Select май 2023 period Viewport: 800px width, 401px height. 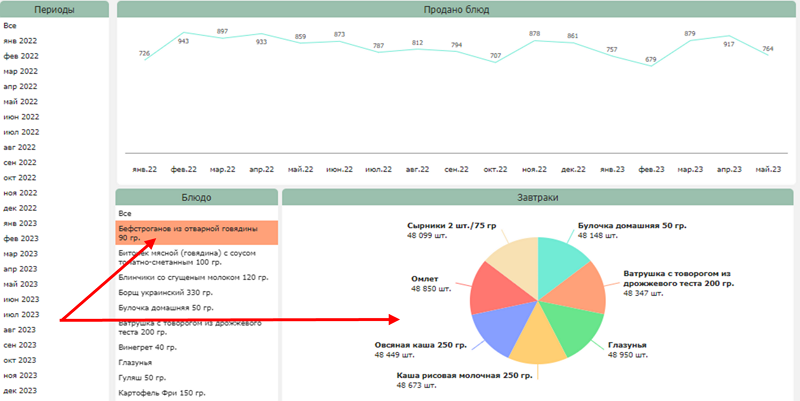[x=20, y=284]
